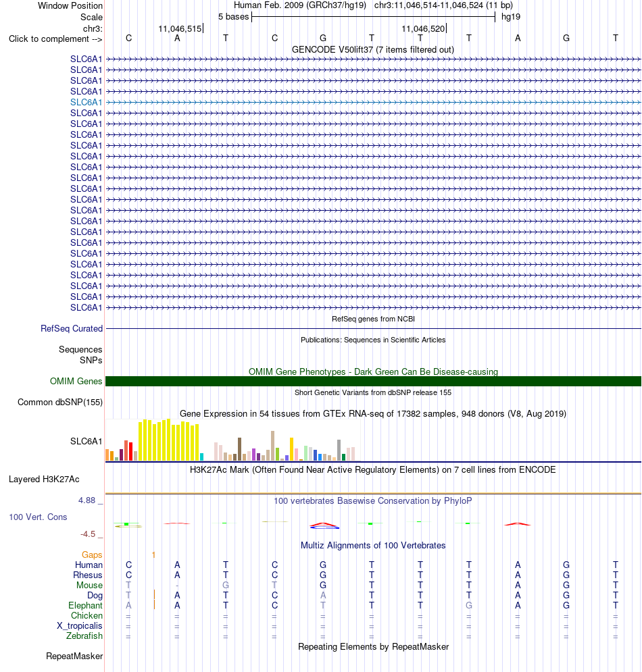Select the Common dbSNP(155) track label

click(60, 403)
